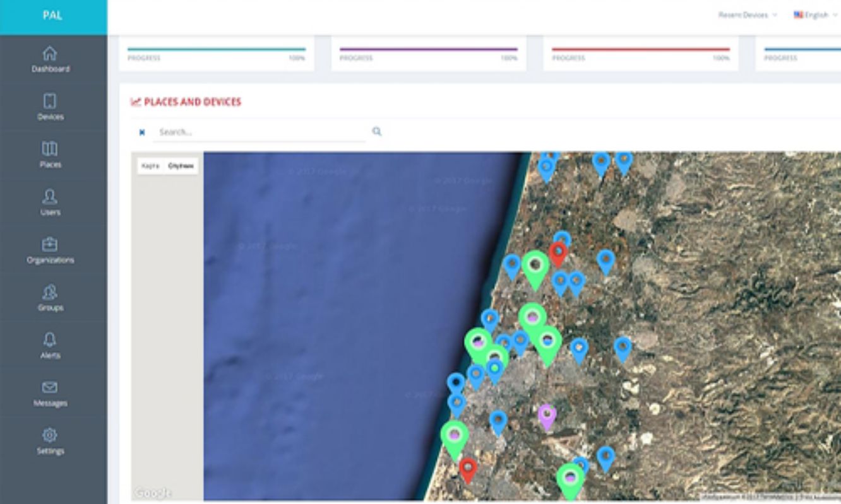Open the Settings gear icon
Viewport: 841px width, 504px height.
tap(50, 436)
